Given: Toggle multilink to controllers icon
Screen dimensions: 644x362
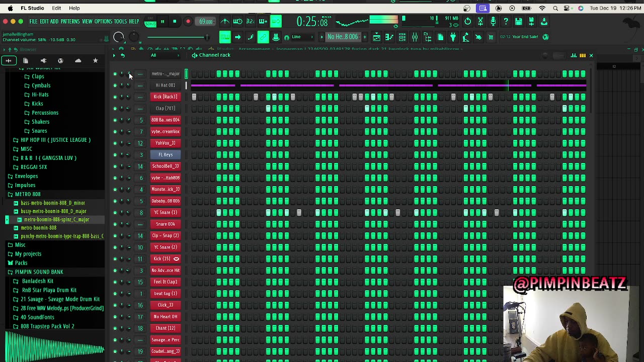Looking at the screenshot, I should click(276, 37).
